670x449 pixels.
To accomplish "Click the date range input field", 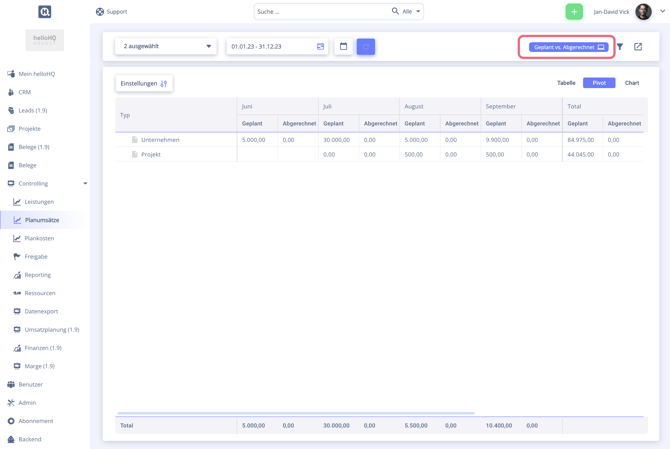I will click(272, 47).
